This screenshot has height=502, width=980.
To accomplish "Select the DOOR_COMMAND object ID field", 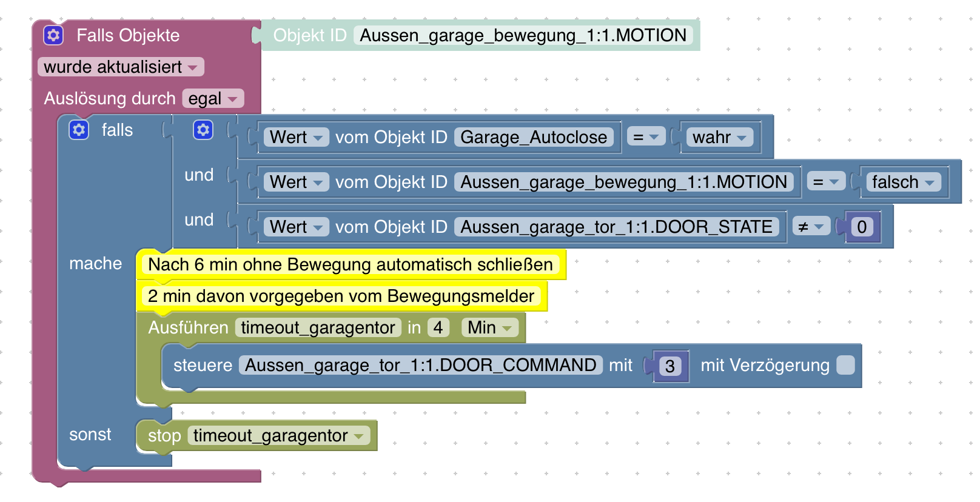I will pyautogui.click(x=420, y=365).
